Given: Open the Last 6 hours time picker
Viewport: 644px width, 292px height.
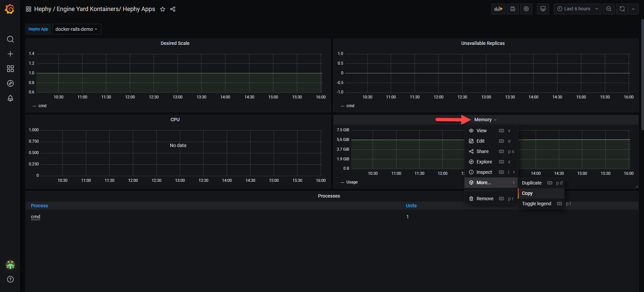Looking at the screenshot, I should tap(577, 9).
